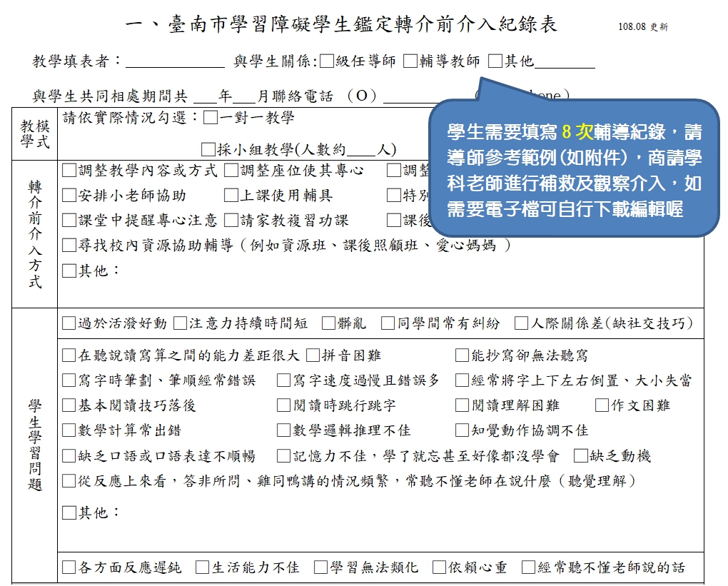Check 請家教複習功課 box
728x586 pixels.
pos(231,220)
